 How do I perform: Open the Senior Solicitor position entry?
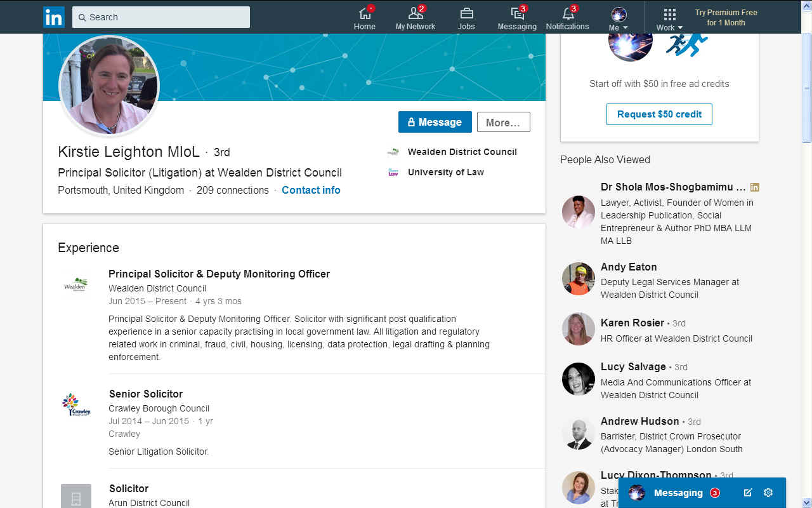pos(146,394)
